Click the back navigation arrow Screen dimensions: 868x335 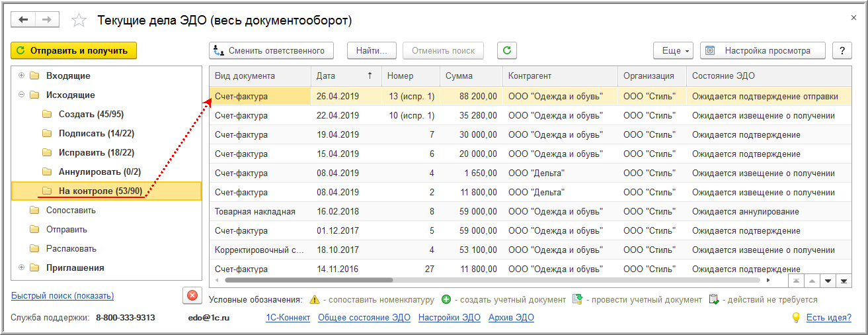[24, 21]
